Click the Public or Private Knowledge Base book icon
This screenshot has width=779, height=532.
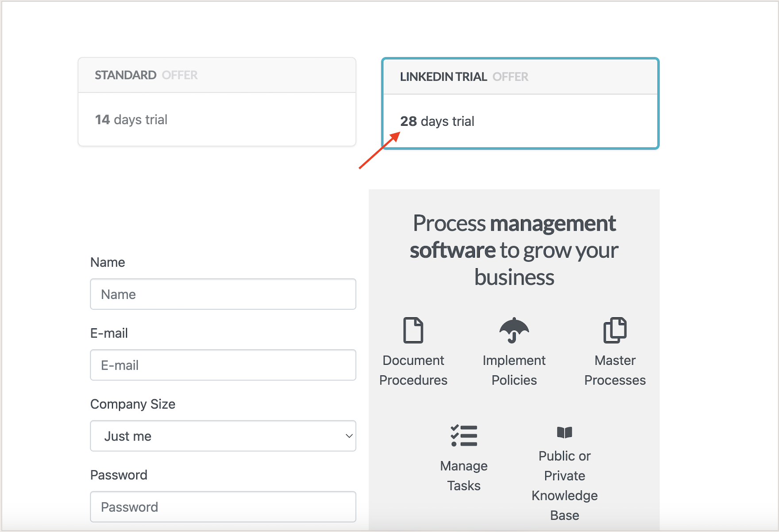coord(564,433)
